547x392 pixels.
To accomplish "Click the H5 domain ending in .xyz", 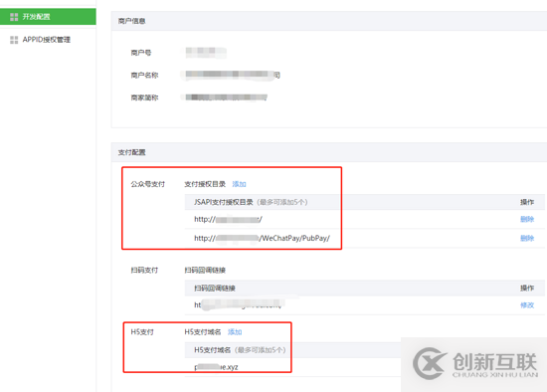I will (x=216, y=367).
